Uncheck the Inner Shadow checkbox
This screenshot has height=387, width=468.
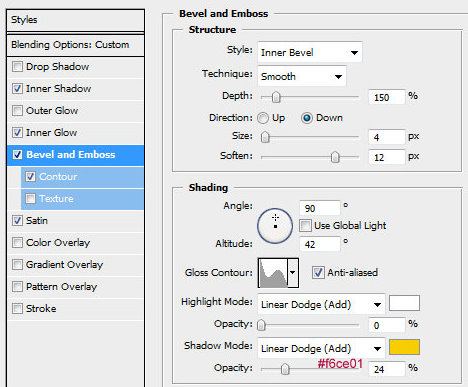(x=17, y=89)
